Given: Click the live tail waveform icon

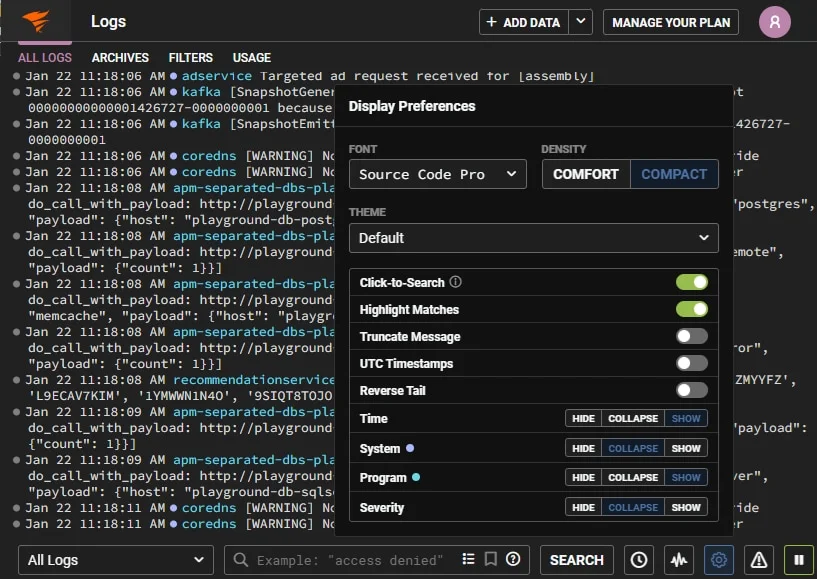Looking at the screenshot, I should tap(678, 560).
